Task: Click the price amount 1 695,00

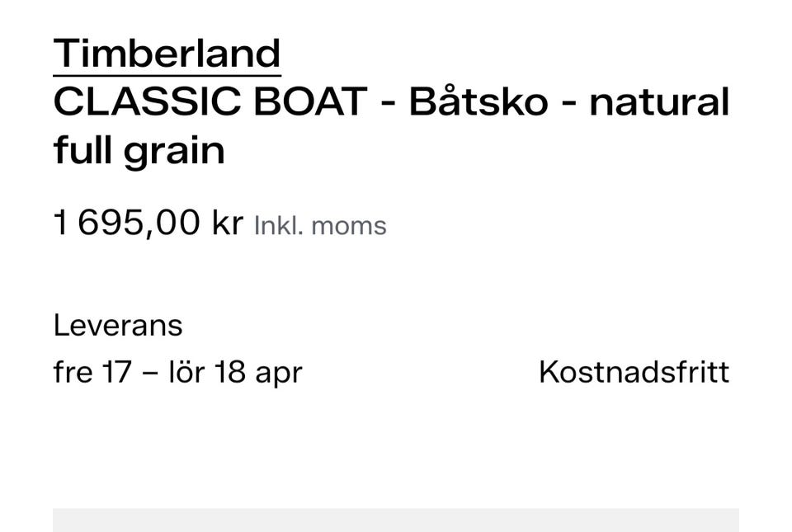Action: point(126,223)
